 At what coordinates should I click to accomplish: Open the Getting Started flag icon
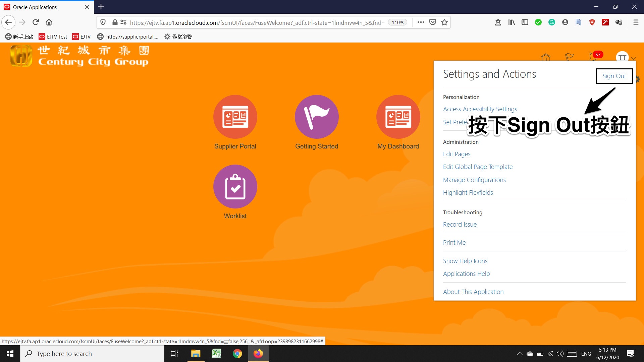point(317,117)
